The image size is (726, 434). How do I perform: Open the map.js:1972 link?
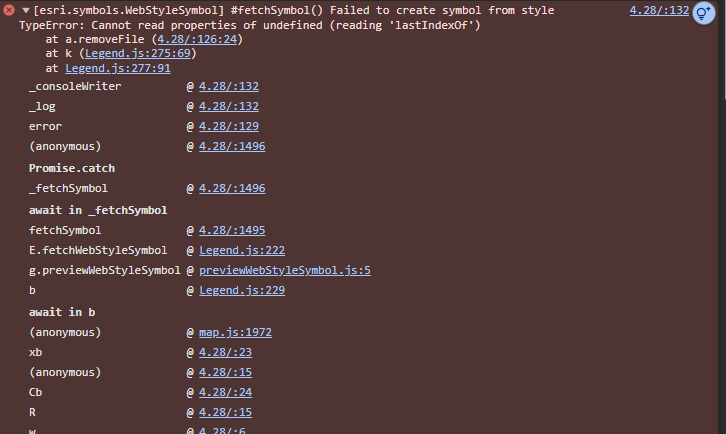(235, 332)
